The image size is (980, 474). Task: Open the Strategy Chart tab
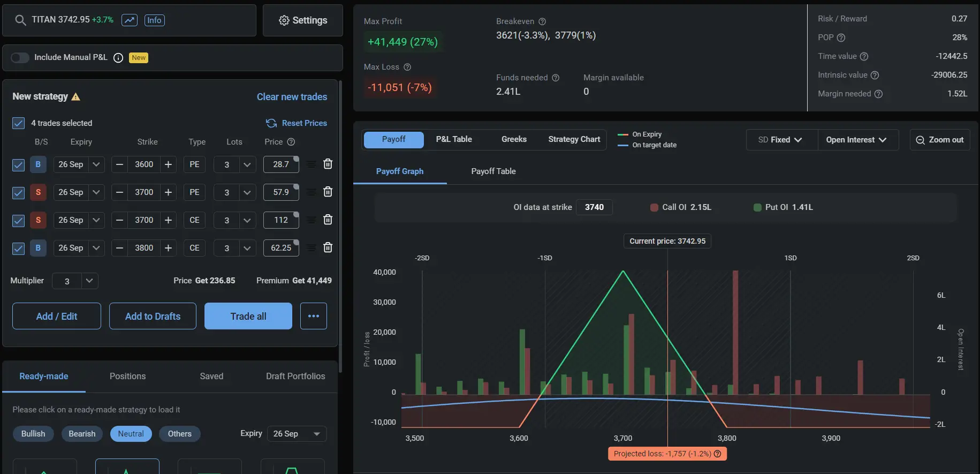(x=574, y=139)
